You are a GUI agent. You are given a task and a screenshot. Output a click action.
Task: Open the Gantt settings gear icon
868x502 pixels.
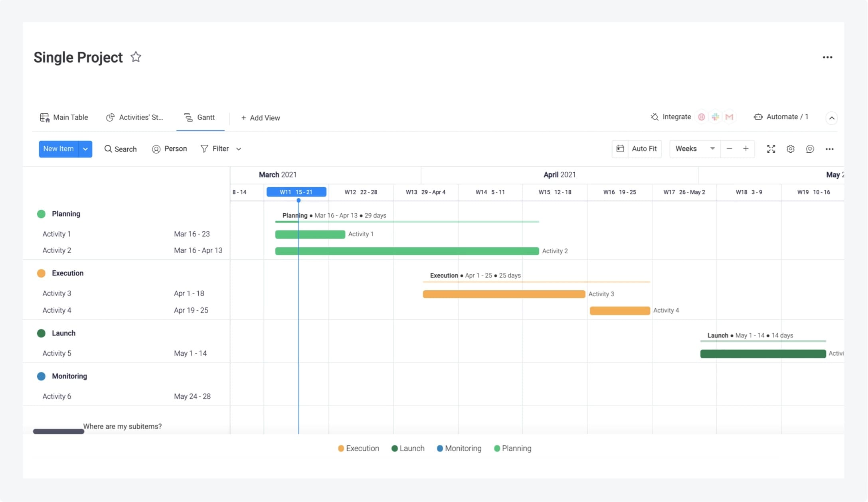(x=791, y=149)
